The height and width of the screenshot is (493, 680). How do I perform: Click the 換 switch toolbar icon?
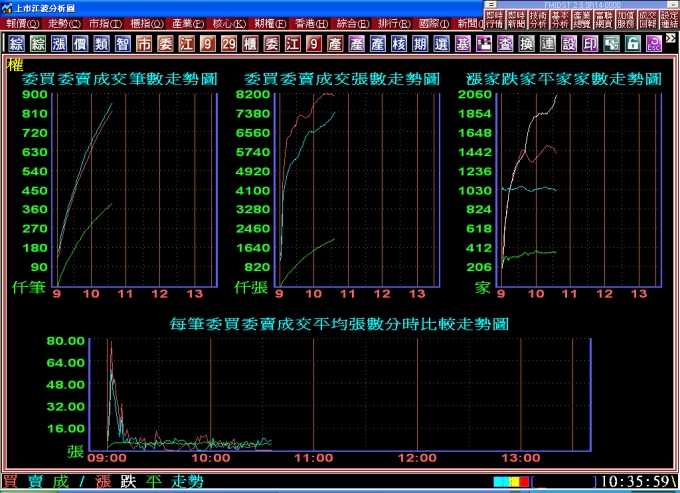pyautogui.click(x=526, y=44)
